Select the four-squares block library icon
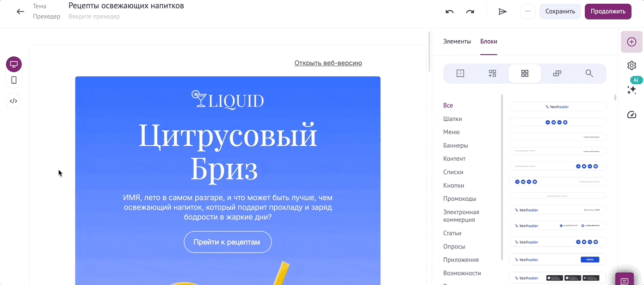The width and height of the screenshot is (644, 285). (525, 73)
